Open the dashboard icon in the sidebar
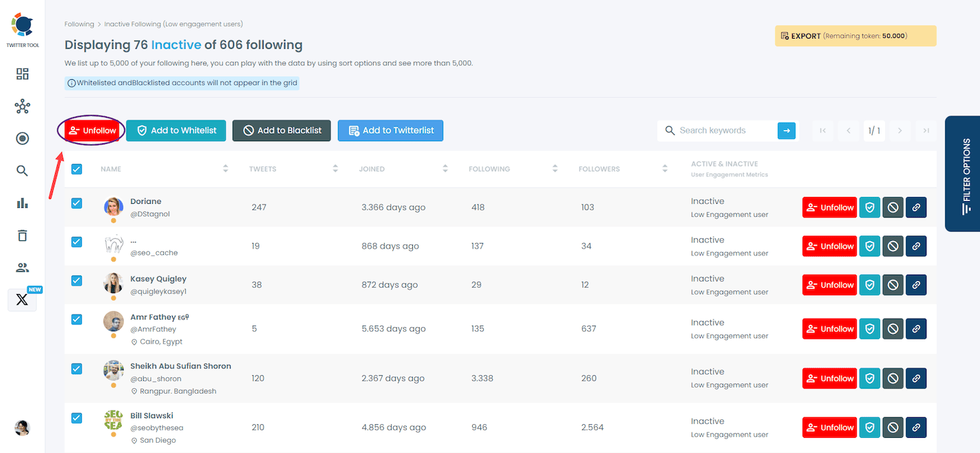The image size is (980, 453). click(x=22, y=74)
